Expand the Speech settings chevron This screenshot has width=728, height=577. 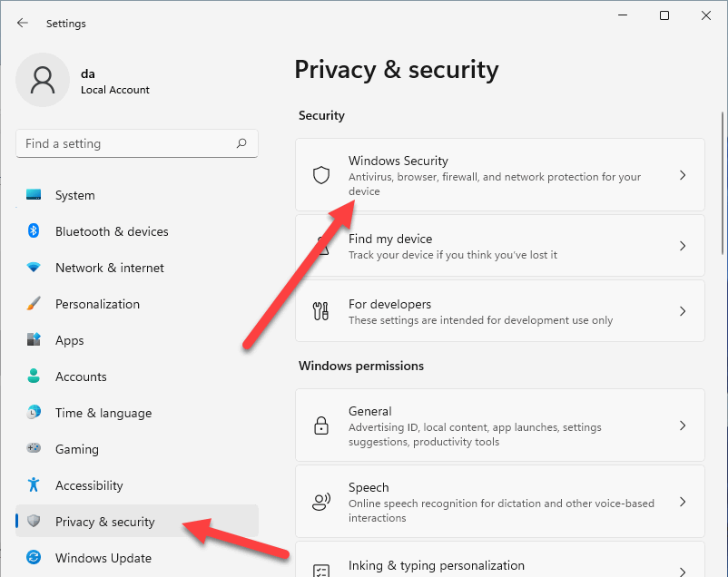[683, 502]
